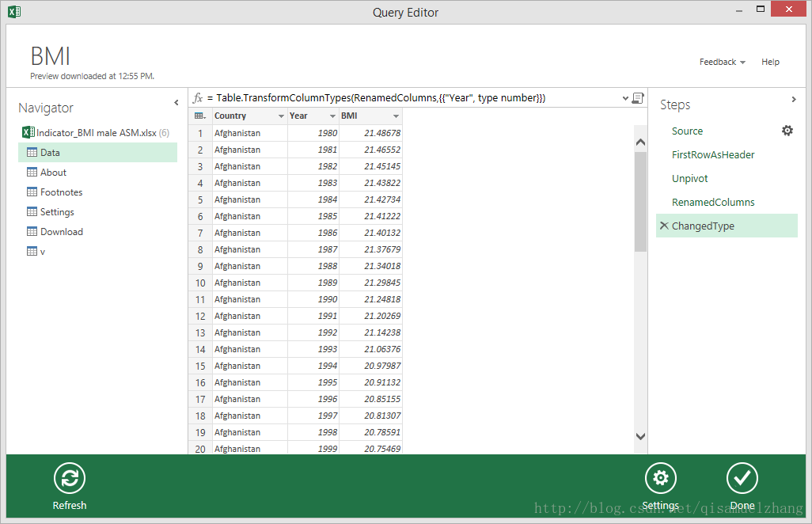The width and height of the screenshot is (812, 524).
Task: Click the cell with BMI 21.48678
Action: click(370, 133)
